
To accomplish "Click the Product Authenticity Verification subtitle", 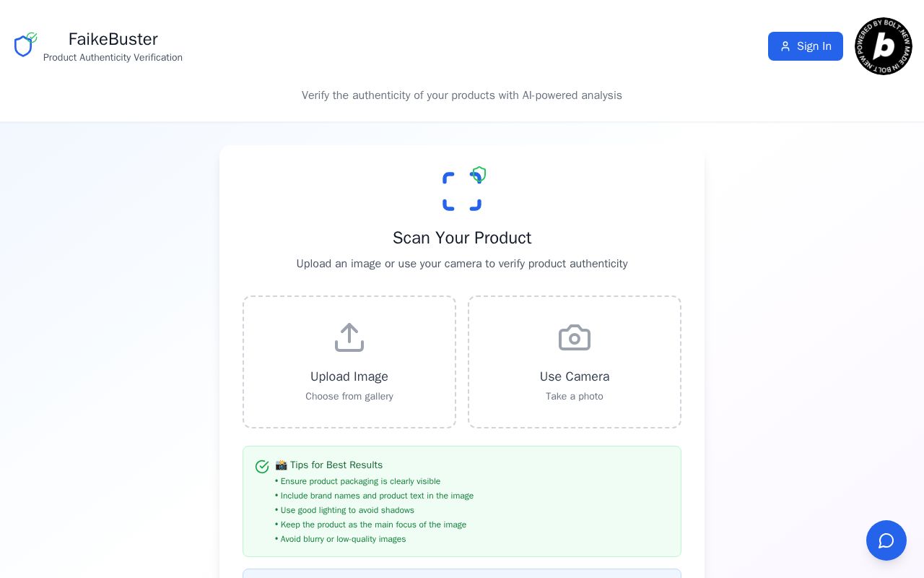I will coord(113,58).
